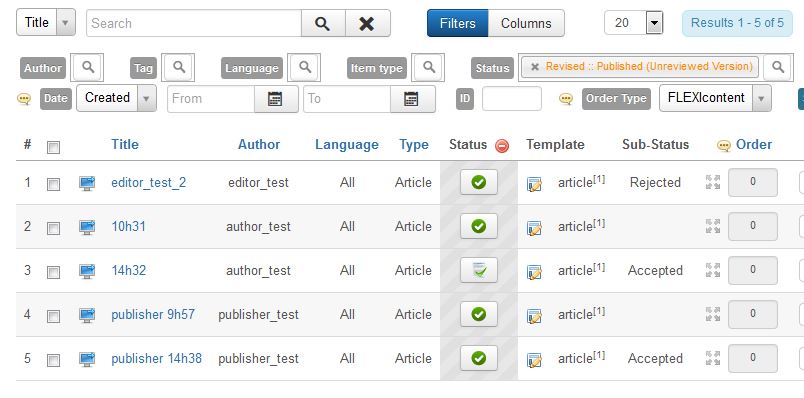Edit template layout for publisher 14h38
This screenshot has height=398, width=804.
(x=534, y=360)
